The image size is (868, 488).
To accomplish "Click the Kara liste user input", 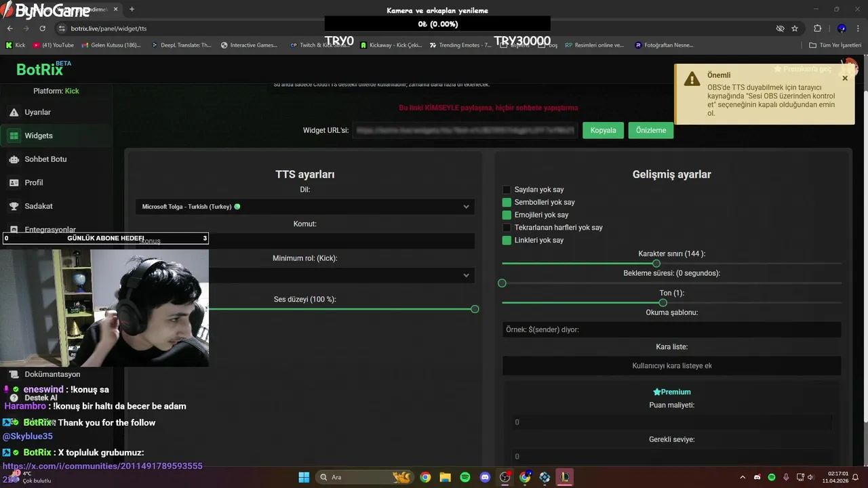I will [671, 366].
